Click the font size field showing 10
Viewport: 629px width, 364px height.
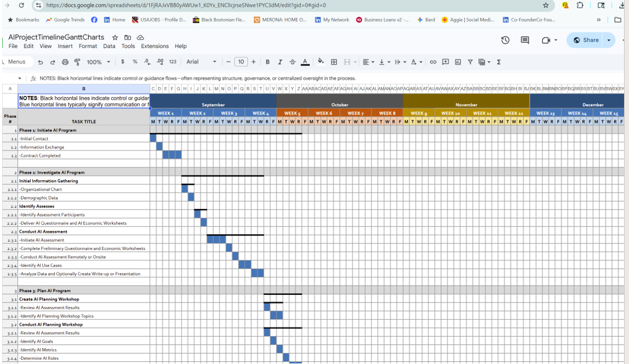(241, 62)
